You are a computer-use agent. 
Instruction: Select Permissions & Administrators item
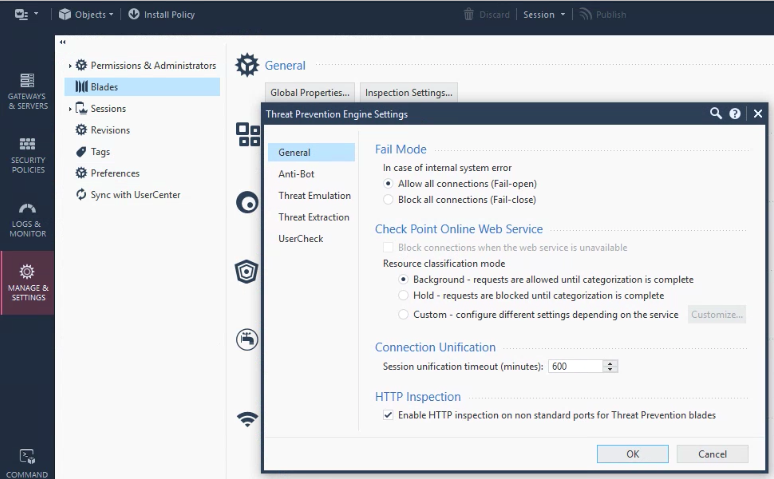coord(153,65)
